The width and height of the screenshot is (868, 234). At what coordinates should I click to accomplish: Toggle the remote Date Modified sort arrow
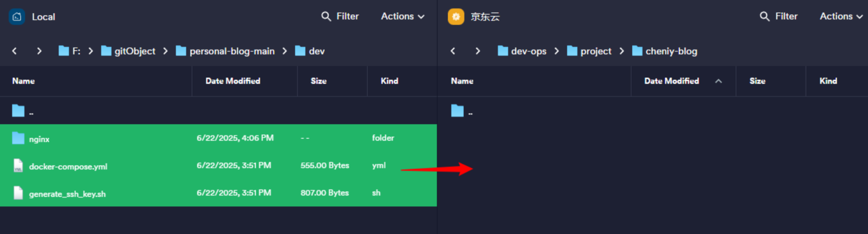coord(718,81)
